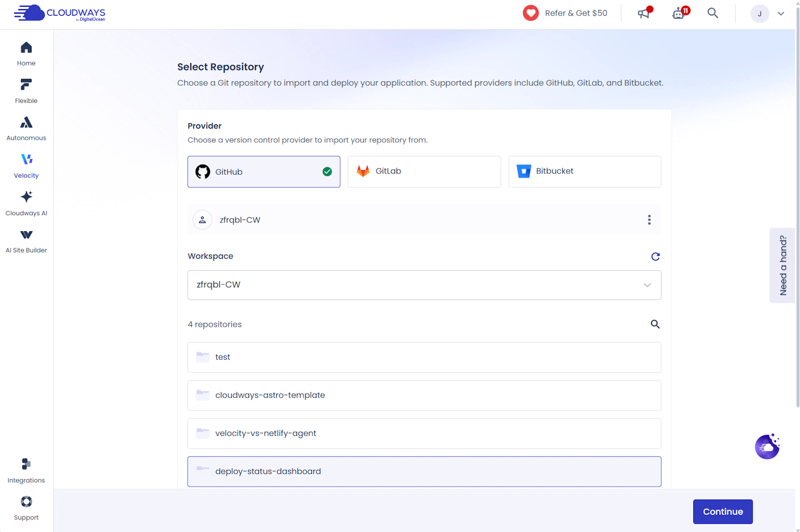Select the deploy-status-dashboard repository

coord(424,472)
